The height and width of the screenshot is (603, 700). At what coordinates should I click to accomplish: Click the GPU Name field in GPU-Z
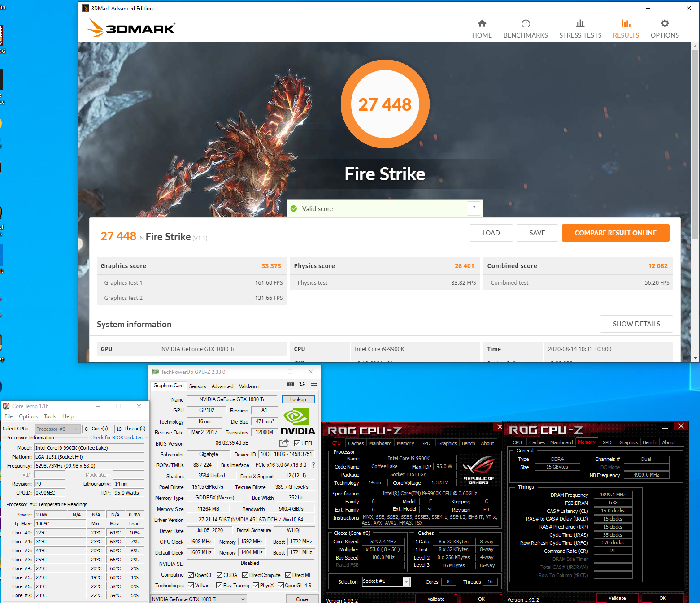(x=231, y=399)
